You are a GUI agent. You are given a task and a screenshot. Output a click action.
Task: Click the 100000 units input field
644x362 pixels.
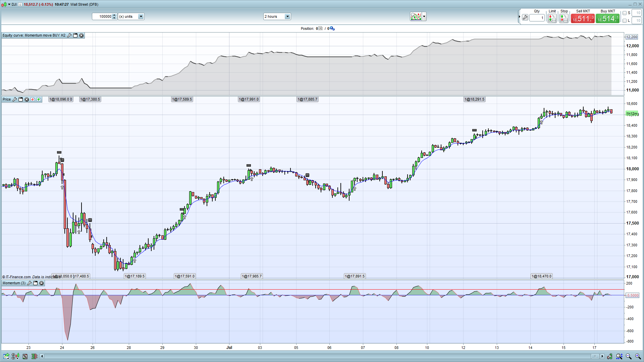[102, 16]
